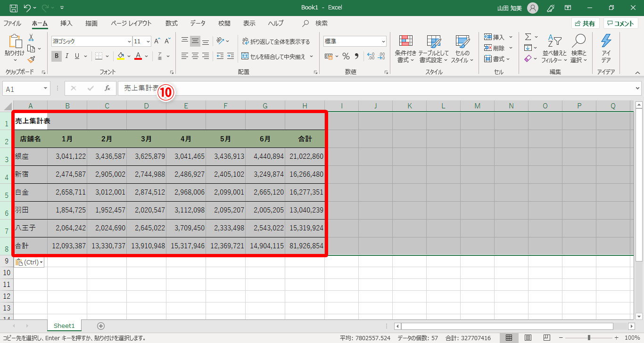Select the Sheet1 tab

click(x=64, y=326)
